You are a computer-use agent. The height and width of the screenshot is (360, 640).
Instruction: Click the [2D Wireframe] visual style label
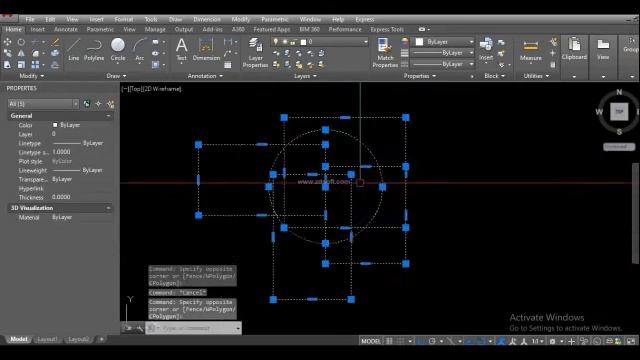click(164, 89)
